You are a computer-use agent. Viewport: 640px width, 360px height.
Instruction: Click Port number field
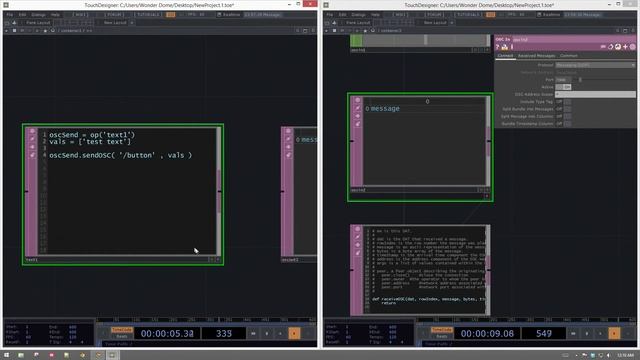pyautogui.click(x=564, y=80)
